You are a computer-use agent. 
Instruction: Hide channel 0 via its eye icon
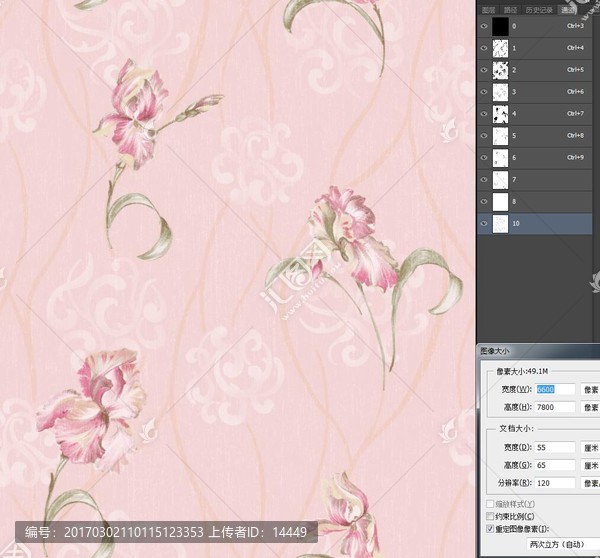click(x=484, y=26)
